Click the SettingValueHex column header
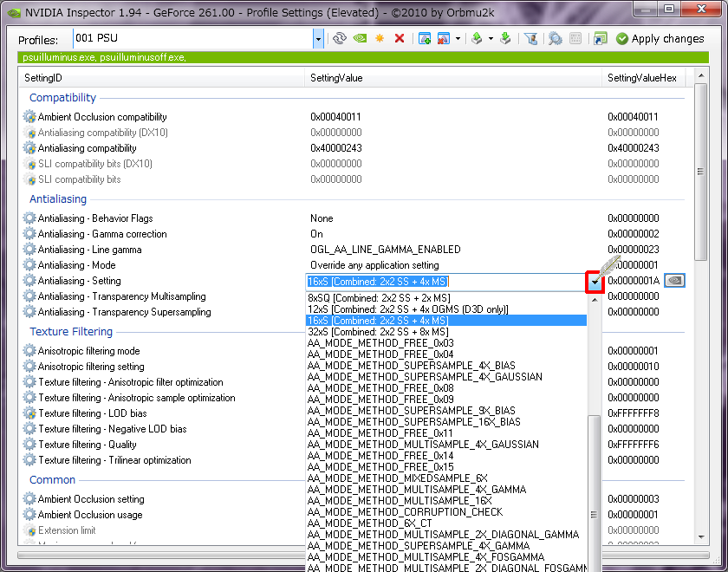728x572 pixels. click(x=643, y=77)
